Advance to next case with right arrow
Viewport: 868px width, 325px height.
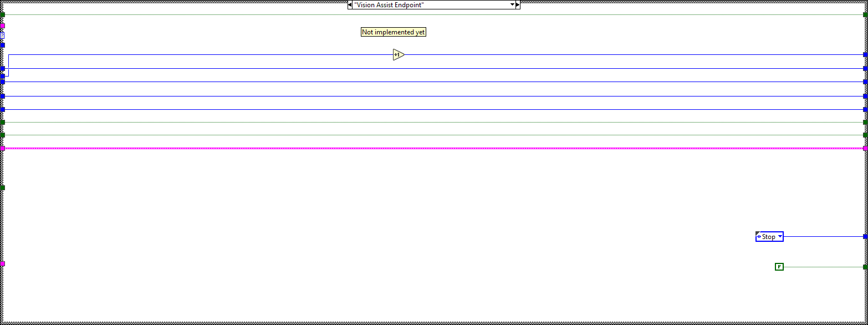(518, 5)
